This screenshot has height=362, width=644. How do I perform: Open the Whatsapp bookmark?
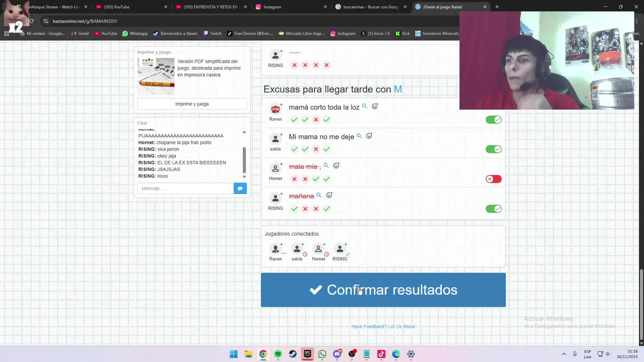[x=135, y=34]
